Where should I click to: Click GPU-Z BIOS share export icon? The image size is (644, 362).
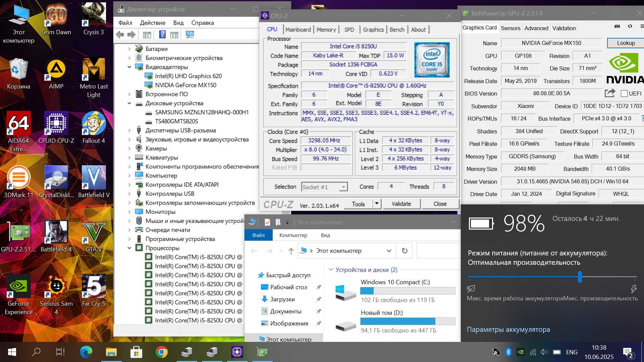pyautogui.click(x=610, y=93)
